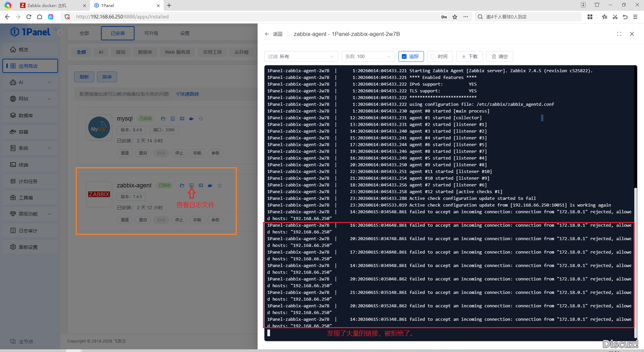Viewport: 644px width, 352px height.
Task: Open the zabbix-agent directory folder icon
Action: click(182, 185)
